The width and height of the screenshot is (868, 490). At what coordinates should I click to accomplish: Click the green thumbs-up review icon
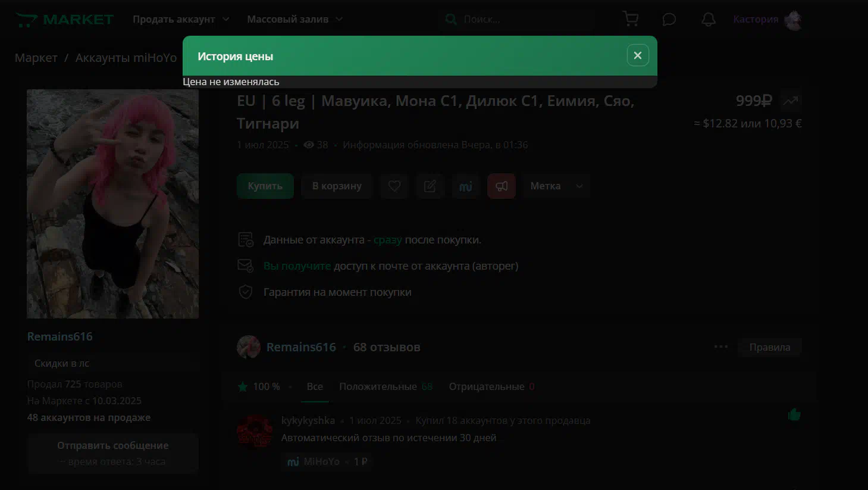coord(794,414)
